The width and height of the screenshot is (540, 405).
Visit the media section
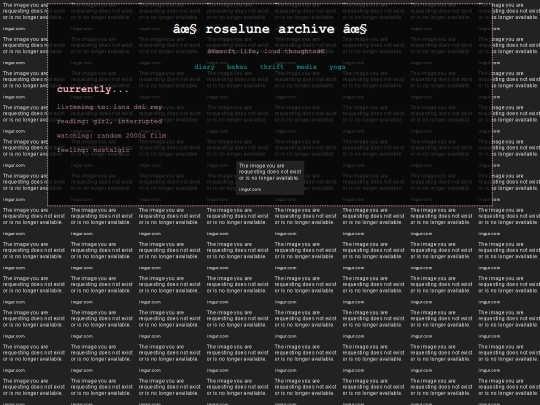pyautogui.click(x=307, y=67)
